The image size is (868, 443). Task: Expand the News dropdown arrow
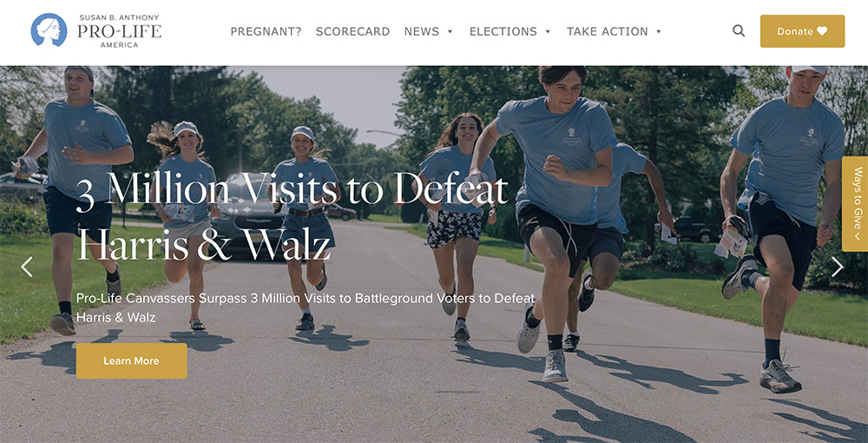click(450, 31)
